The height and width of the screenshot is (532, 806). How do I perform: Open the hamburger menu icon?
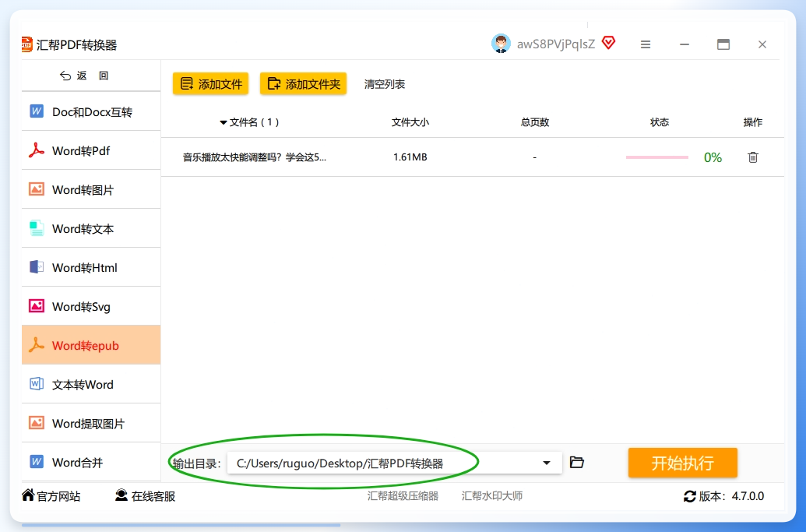646,44
